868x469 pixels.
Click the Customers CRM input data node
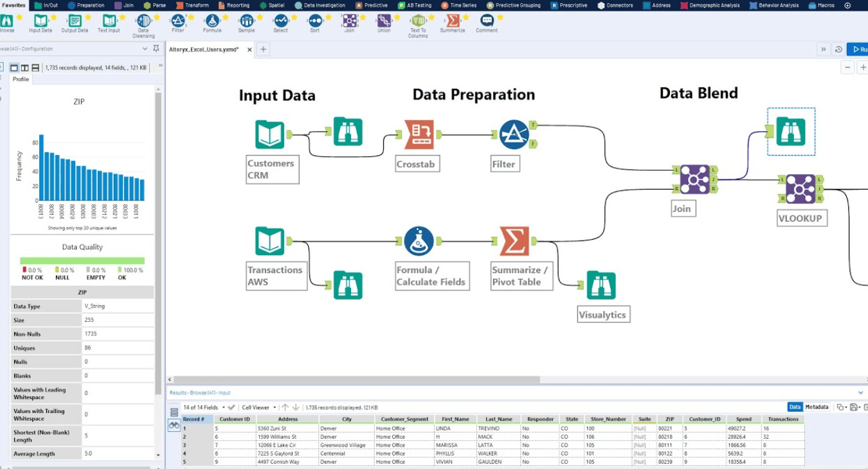[x=269, y=134]
